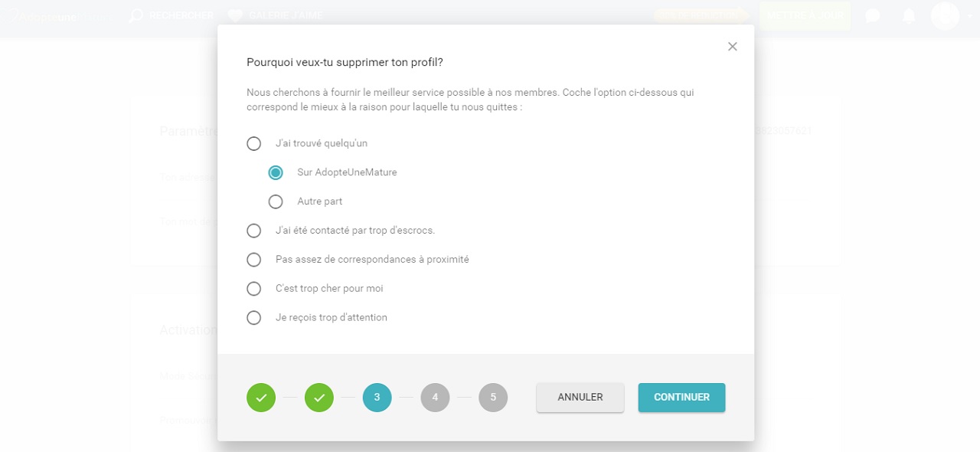The height and width of the screenshot is (452, 980).
Task: Select 'Pas assez de correspondances à proximité'
Action: point(254,260)
